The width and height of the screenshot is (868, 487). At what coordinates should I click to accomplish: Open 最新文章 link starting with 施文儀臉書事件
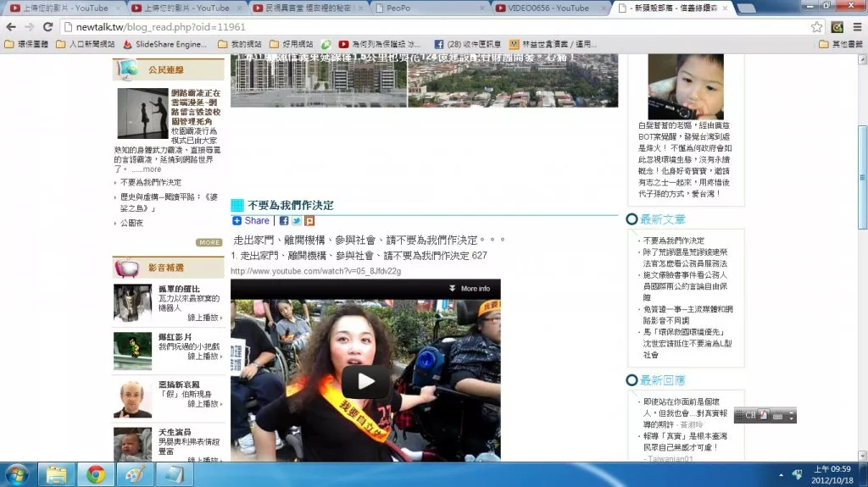tap(685, 286)
